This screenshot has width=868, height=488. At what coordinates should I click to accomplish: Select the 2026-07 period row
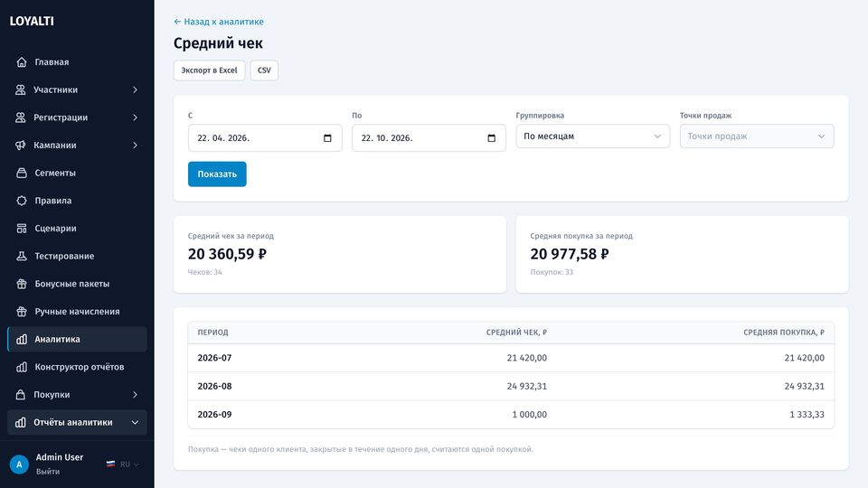tap(511, 358)
